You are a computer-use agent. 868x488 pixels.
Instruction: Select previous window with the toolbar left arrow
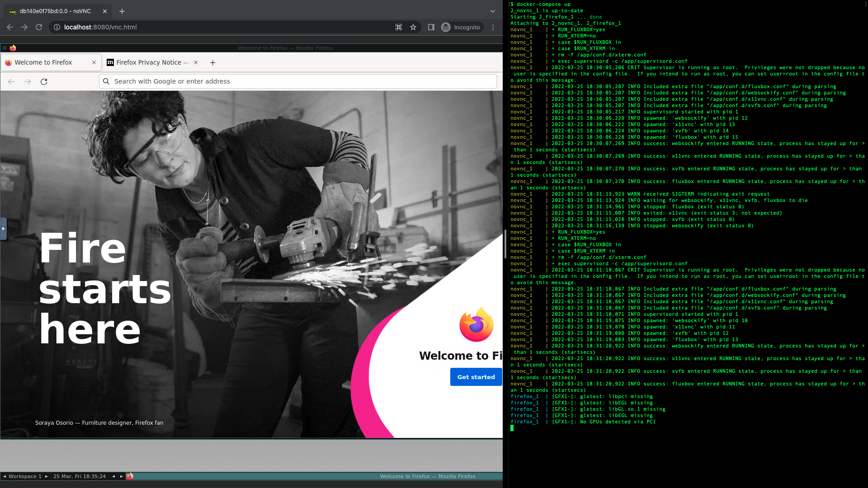113,476
